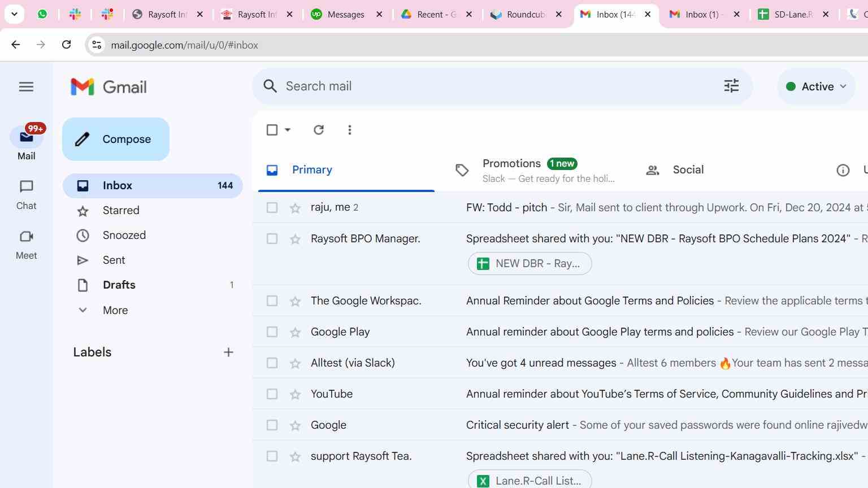Switch to WhatsApp browser tab

(x=42, y=14)
